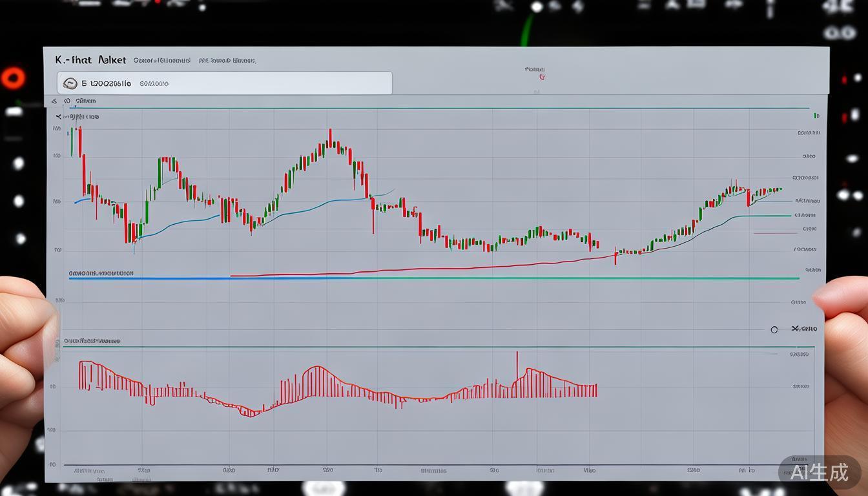The image size is (868, 496).
Task: Click the AI生成 watermark badge
Action: 820,472
